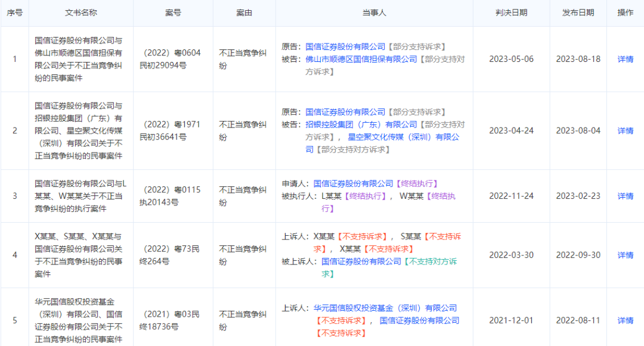The width and height of the screenshot is (644, 346).
Task: Select the 发布日期 column header
Action: click(578, 13)
